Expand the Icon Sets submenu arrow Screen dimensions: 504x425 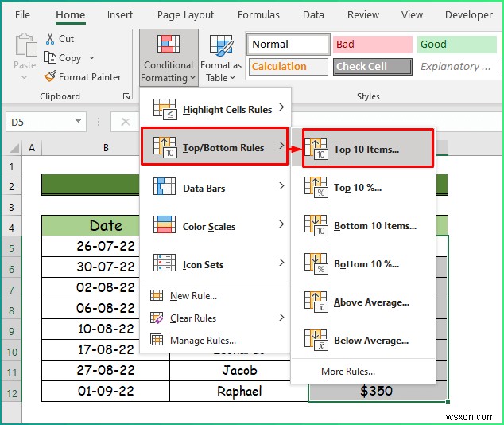click(281, 262)
